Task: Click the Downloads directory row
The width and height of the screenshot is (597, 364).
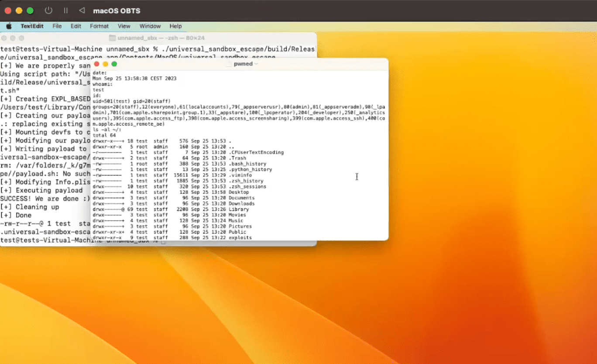Action: click(x=174, y=203)
